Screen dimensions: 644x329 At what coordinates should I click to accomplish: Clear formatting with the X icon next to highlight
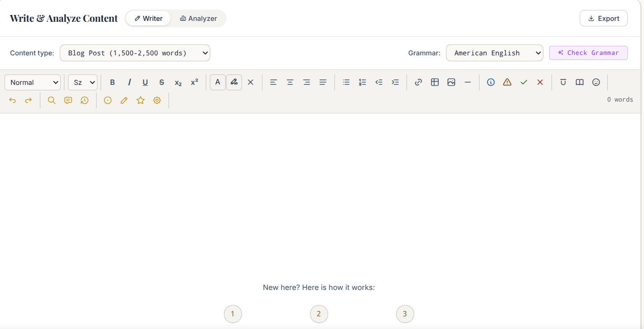251,82
